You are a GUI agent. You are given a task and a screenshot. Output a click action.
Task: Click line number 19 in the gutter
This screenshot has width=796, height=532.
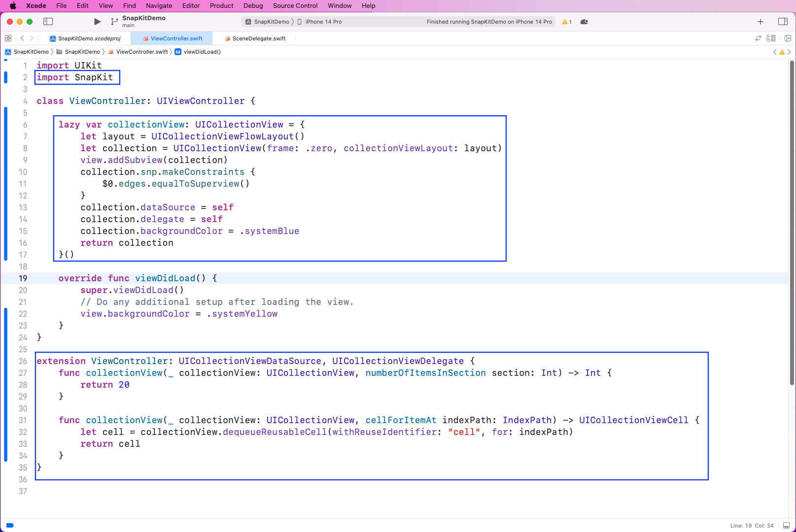[23, 278]
